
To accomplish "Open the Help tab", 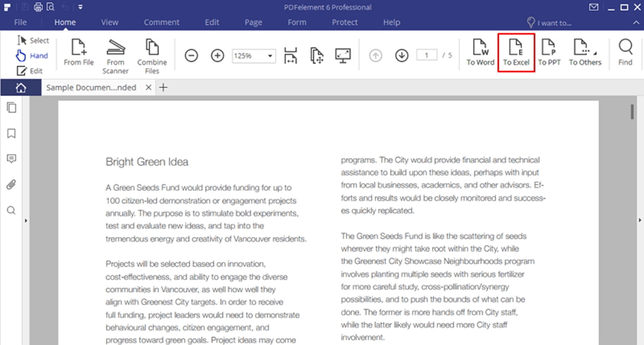I will click(x=392, y=22).
